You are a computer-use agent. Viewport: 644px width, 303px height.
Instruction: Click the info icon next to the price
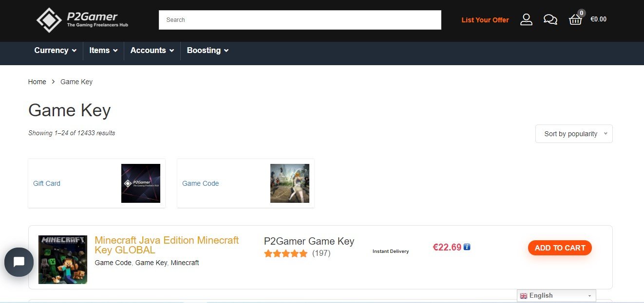pos(467,247)
